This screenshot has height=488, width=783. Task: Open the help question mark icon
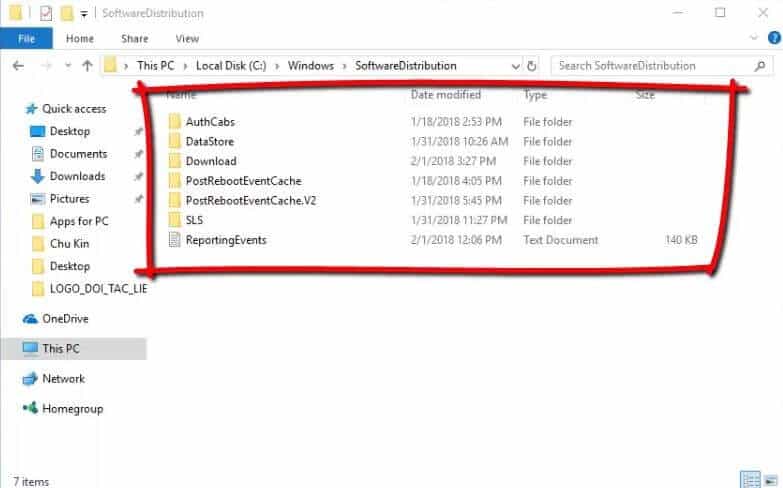(775, 37)
